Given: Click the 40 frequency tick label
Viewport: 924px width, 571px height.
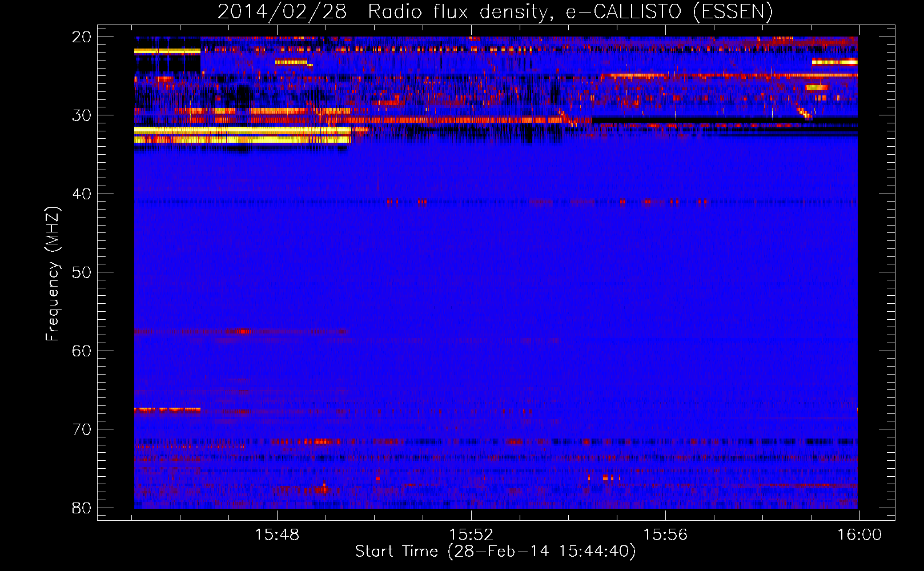Looking at the screenshot, I should (82, 194).
